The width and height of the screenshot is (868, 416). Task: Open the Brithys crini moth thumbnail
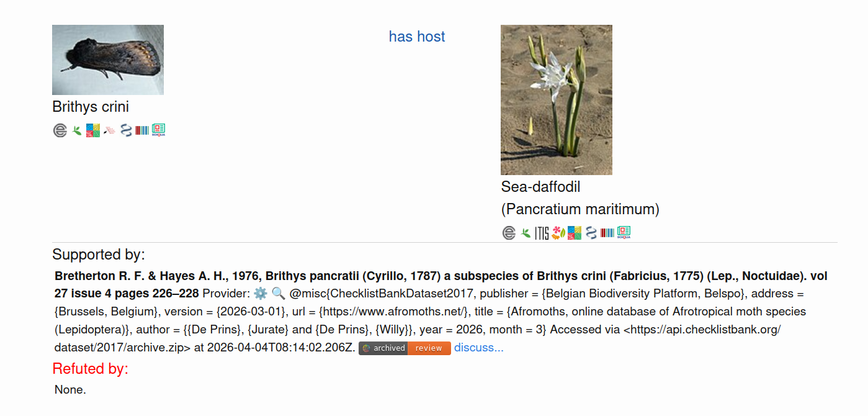108,60
